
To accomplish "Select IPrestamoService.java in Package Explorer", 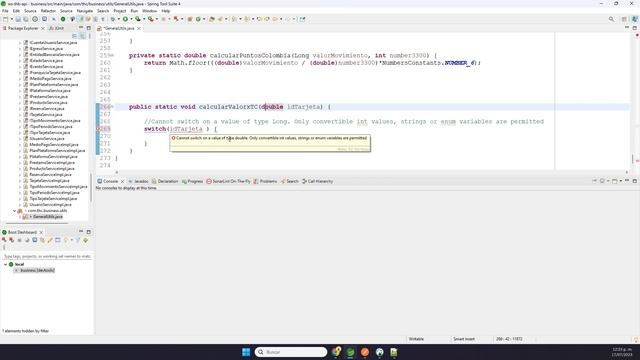I will pyautogui.click(x=49, y=97).
